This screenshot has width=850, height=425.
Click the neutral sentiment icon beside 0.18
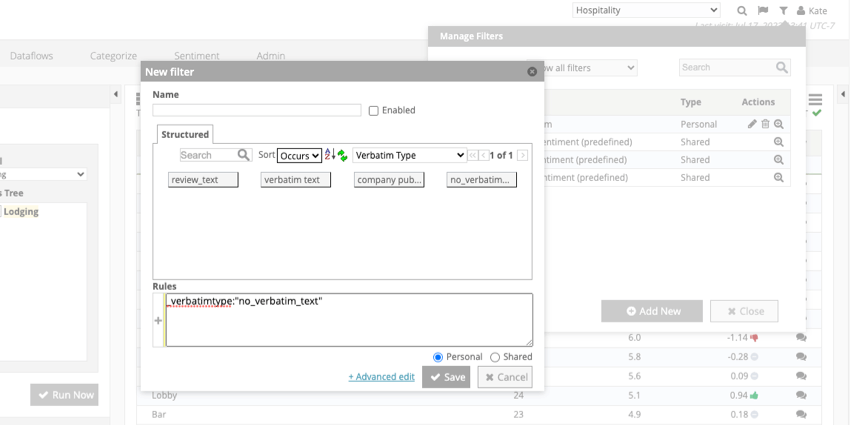pos(754,415)
